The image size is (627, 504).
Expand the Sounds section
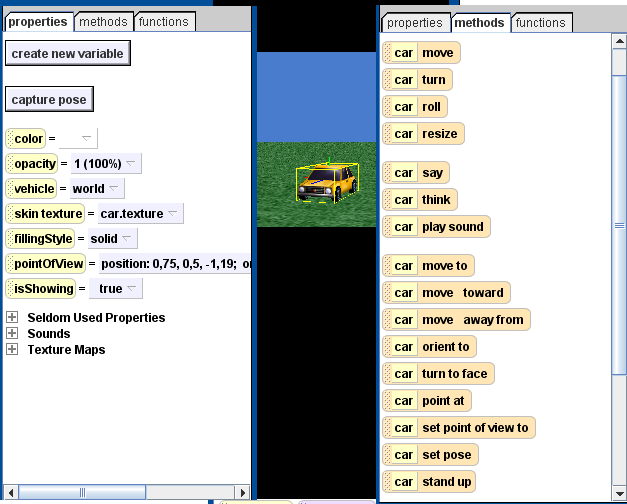tap(12, 334)
